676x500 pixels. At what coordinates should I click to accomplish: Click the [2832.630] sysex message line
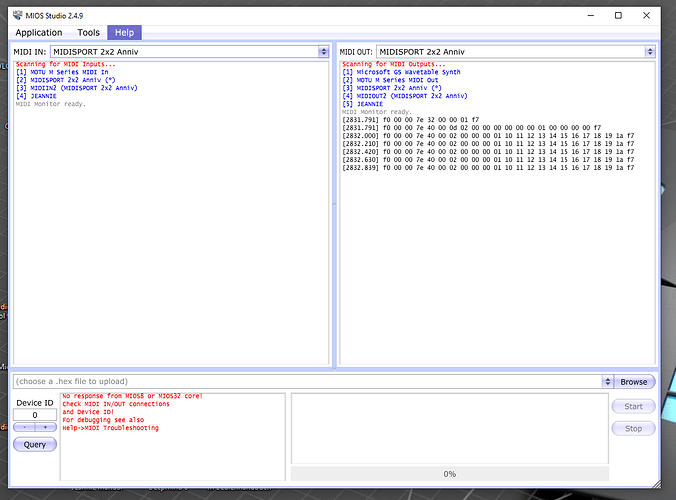pos(488,159)
